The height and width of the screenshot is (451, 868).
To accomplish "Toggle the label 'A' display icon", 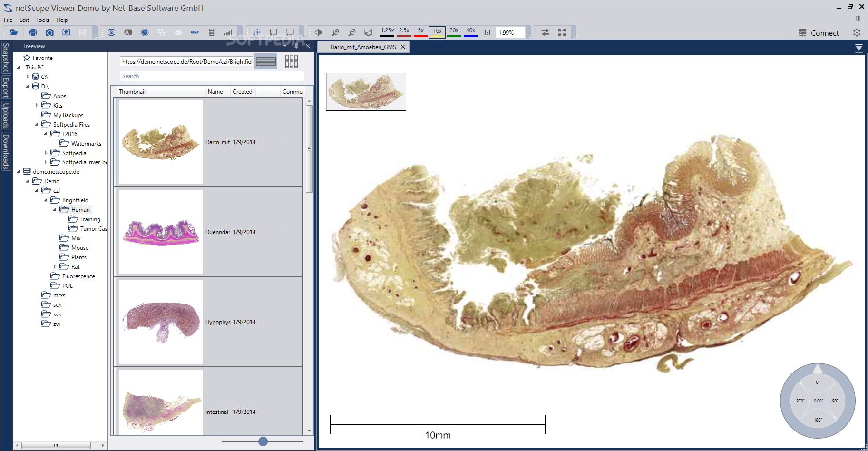I will click(x=128, y=32).
